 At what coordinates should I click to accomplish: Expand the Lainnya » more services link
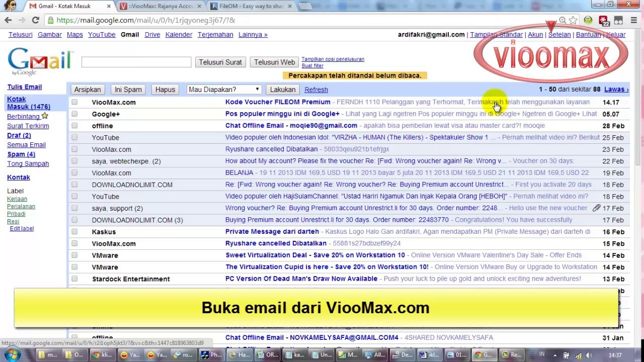pyautogui.click(x=253, y=35)
